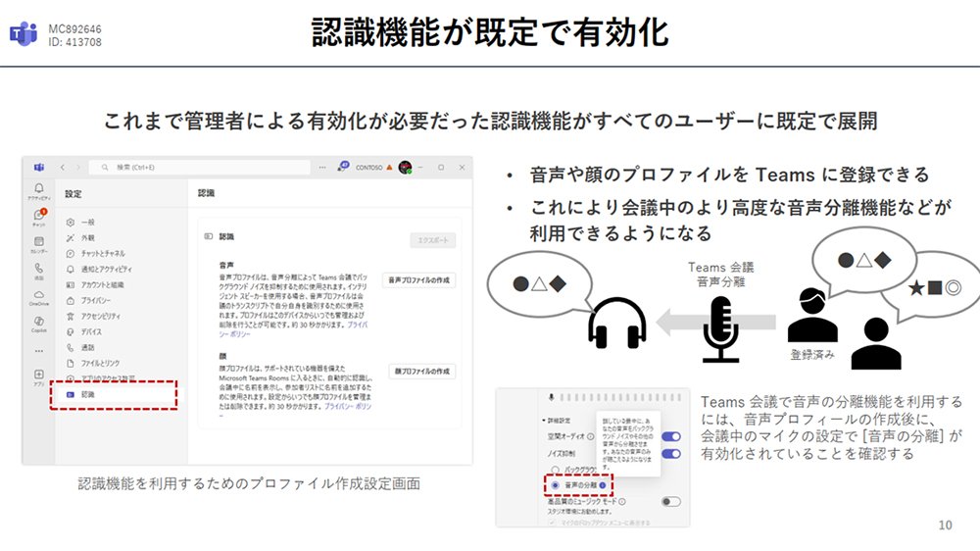Click the more apps ellipsis in sidebar
The height and width of the screenshot is (551, 980).
pos(39,351)
